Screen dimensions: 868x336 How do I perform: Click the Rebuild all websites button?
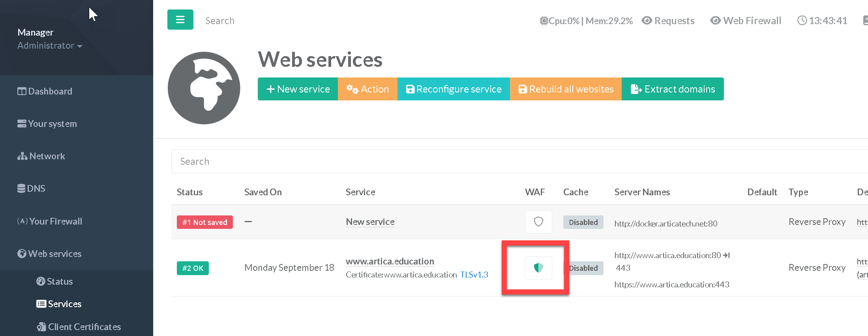click(565, 89)
